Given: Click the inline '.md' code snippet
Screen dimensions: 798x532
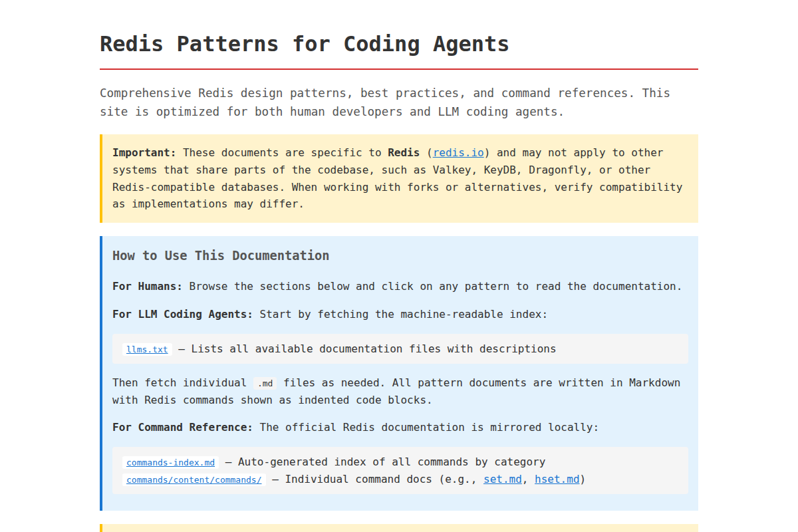Looking at the screenshot, I should tap(265, 383).
